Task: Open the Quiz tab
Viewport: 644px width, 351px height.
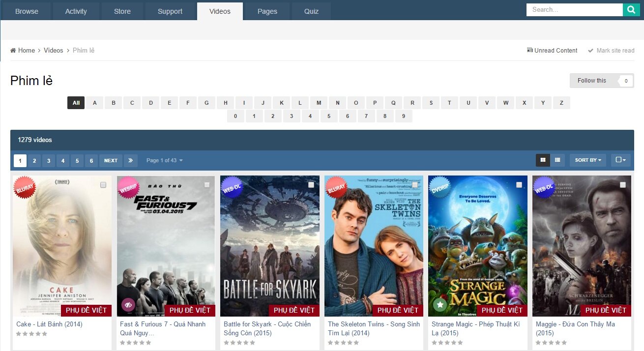Action: coord(311,11)
